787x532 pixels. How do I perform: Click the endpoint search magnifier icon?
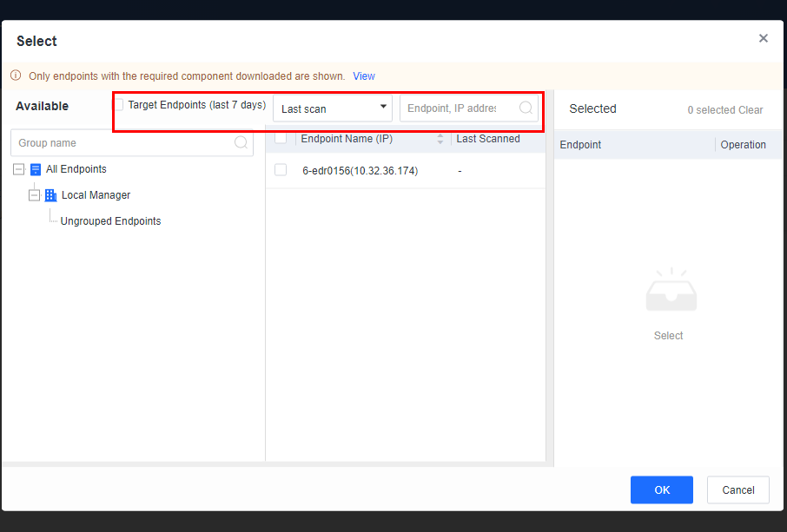click(x=526, y=108)
